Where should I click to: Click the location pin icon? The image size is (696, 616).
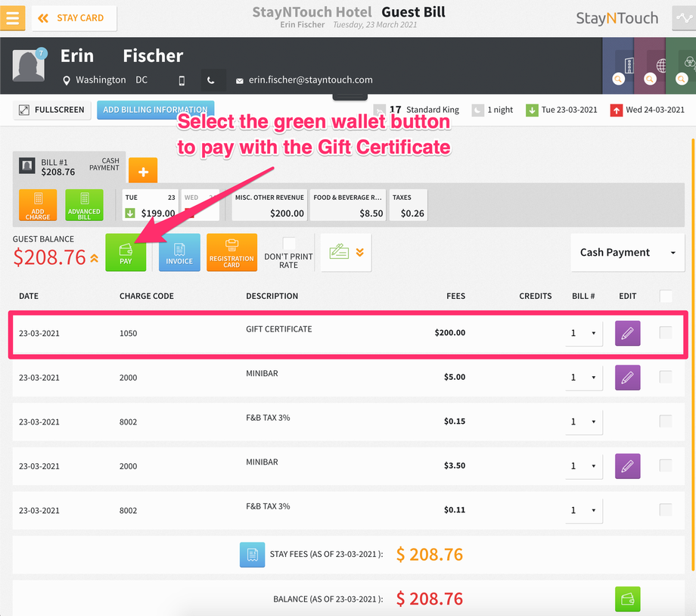coord(67,80)
